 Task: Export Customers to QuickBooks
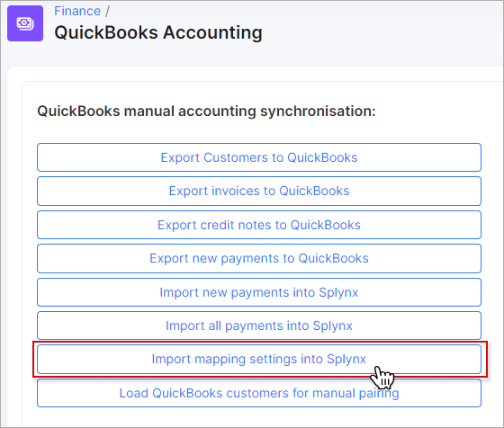pos(259,157)
